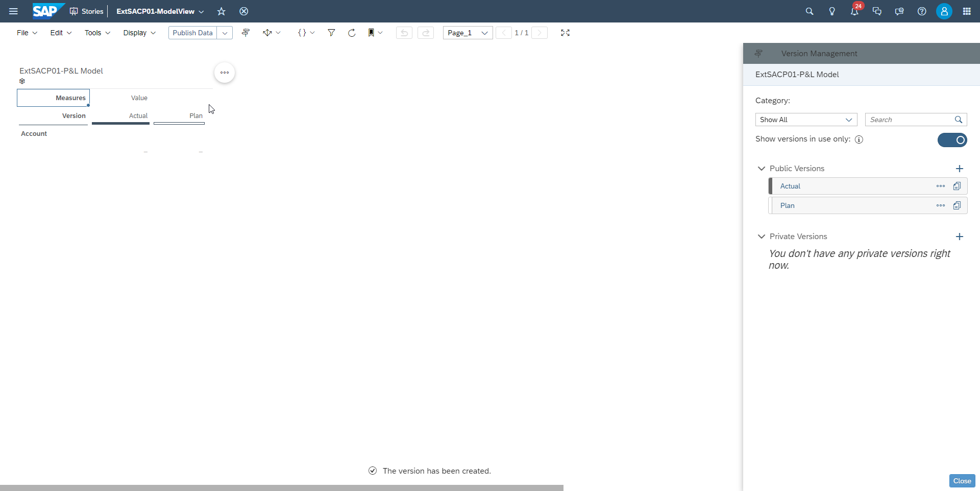Viewport: 980px width, 491px height.
Task: Click the lightbulb assistant icon
Action: [x=832, y=11]
